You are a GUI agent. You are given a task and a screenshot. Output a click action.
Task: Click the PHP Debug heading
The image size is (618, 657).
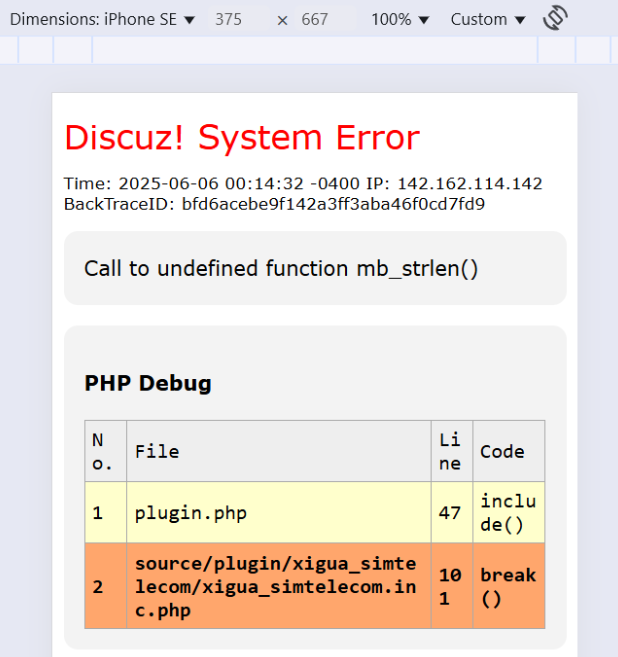click(x=148, y=383)
